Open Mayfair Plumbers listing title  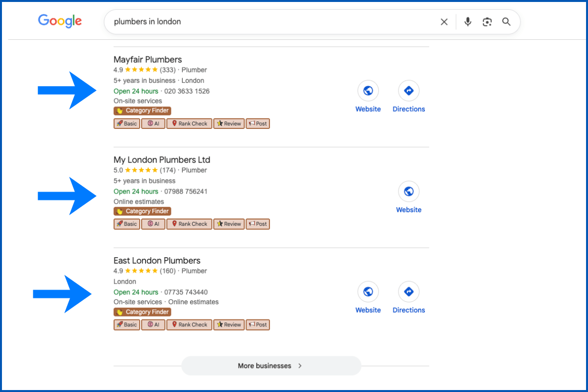coord(147,60)
